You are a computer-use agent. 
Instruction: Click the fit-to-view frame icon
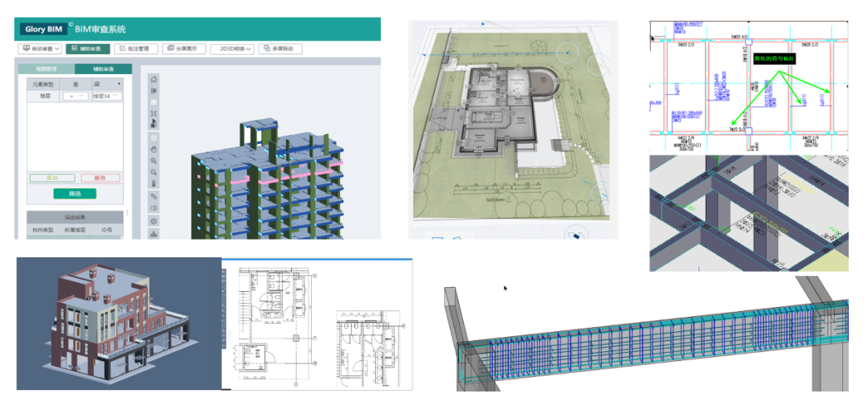tap(154, 113)
